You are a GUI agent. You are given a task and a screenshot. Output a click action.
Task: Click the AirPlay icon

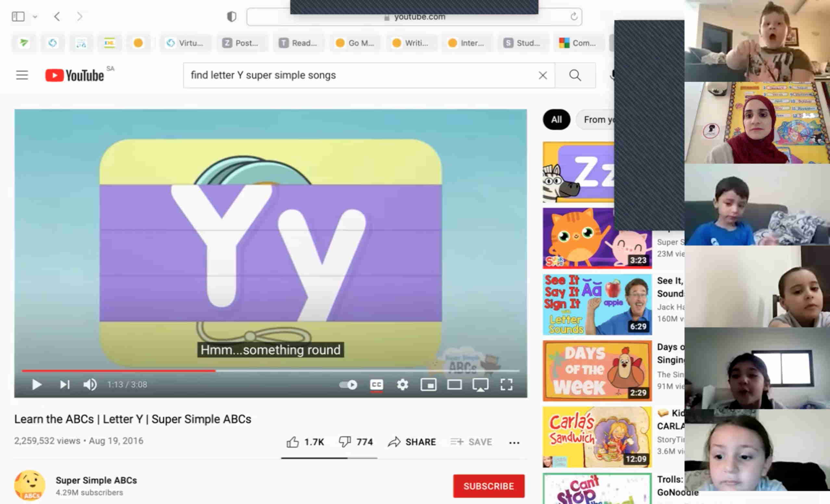point(480,385)
